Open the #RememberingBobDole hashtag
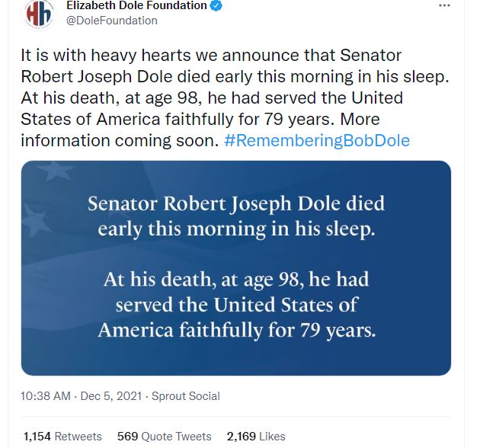Image resolution: width=483 pixels, height=448 pixels. (x=317, y=140)
